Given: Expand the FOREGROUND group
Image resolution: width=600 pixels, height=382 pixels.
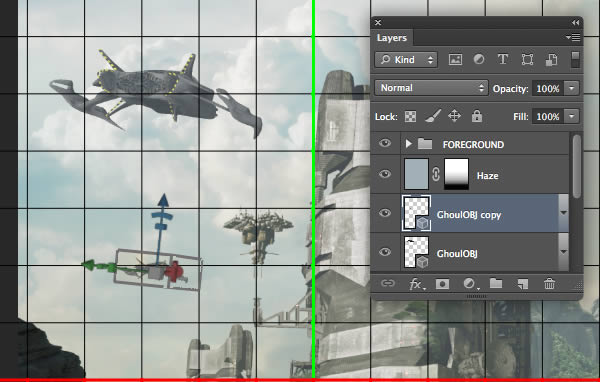Looking at the screenshot, I should (x=408, y=144).
